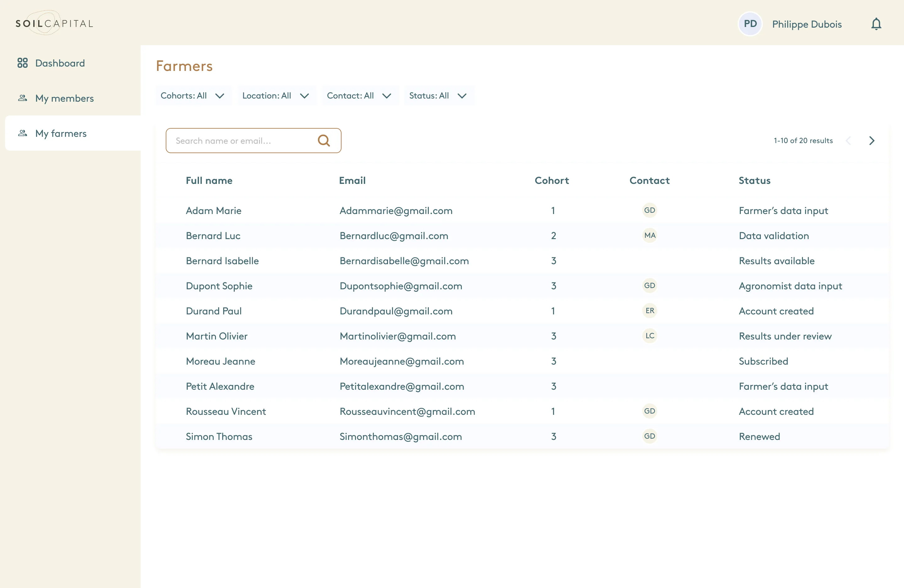Click the Subscribed status
The image size is (904, 588).
tap(763, 361)
